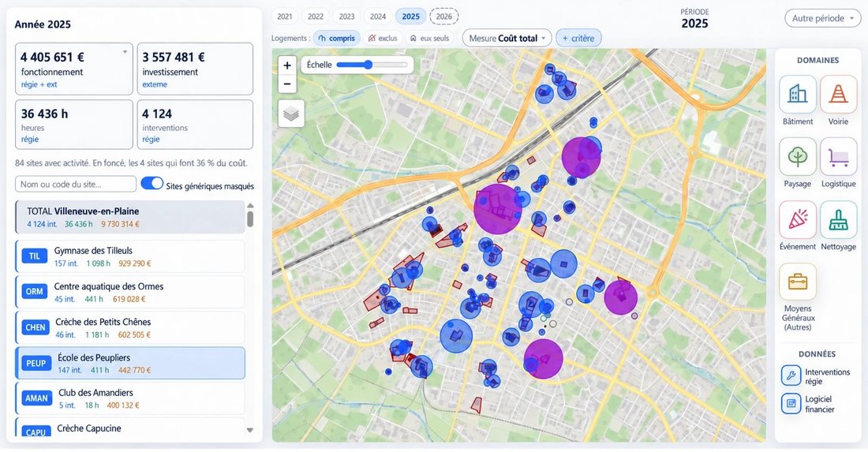
Task: Open Interventions régie wrench icon
Action: pyautogui.click(x=791, y=375)
